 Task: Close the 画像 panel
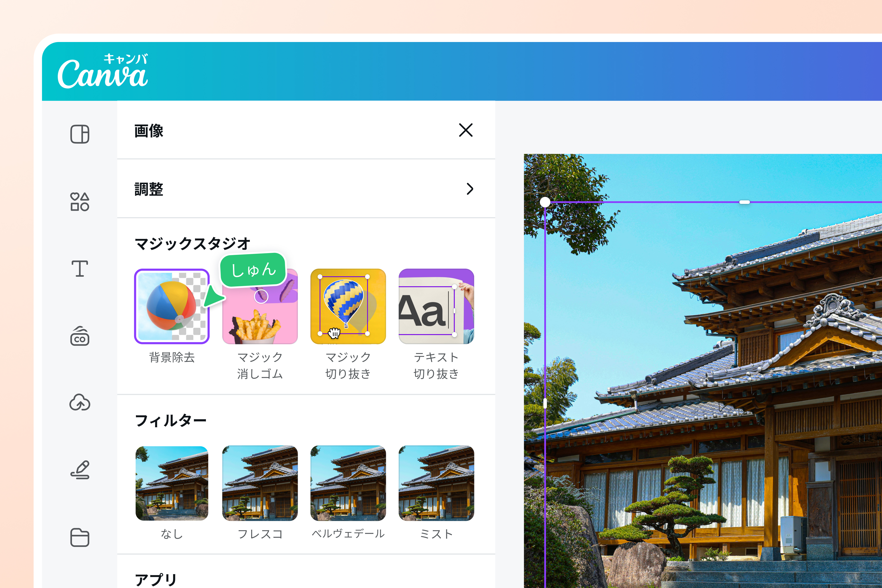[x=466, y=130]
